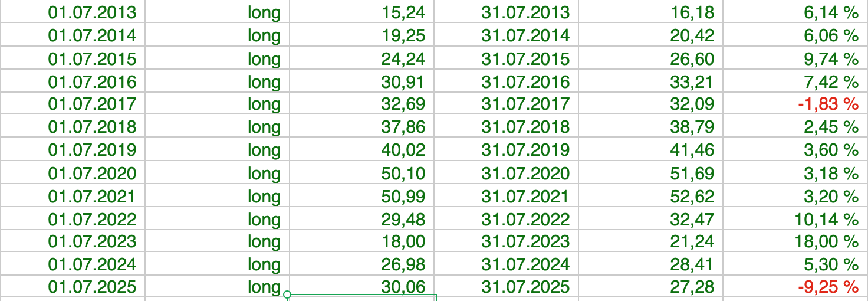
Task: Click the exit price cell 32,09
Action: pos(692,104)
